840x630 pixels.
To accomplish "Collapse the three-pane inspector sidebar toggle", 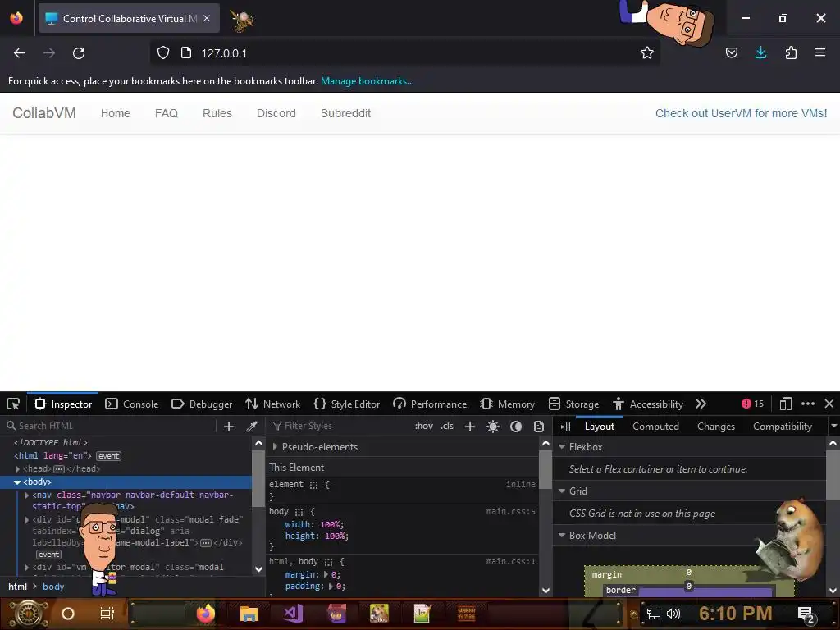I will pos(564,427).
